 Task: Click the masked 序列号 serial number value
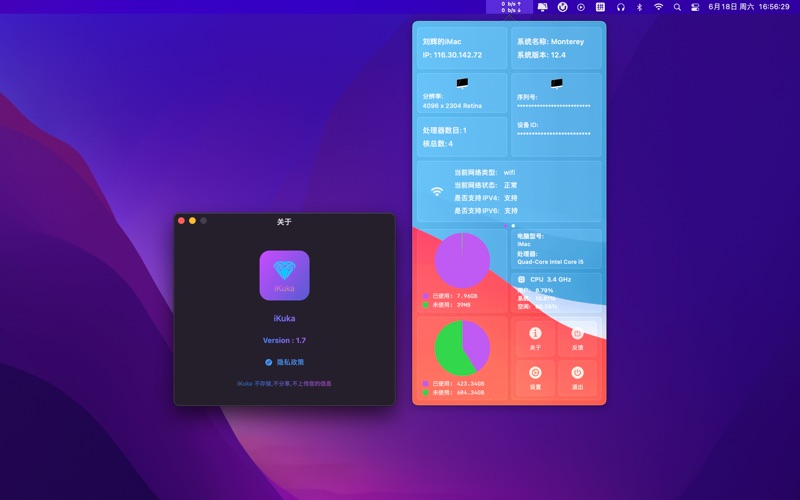[554, 106]
